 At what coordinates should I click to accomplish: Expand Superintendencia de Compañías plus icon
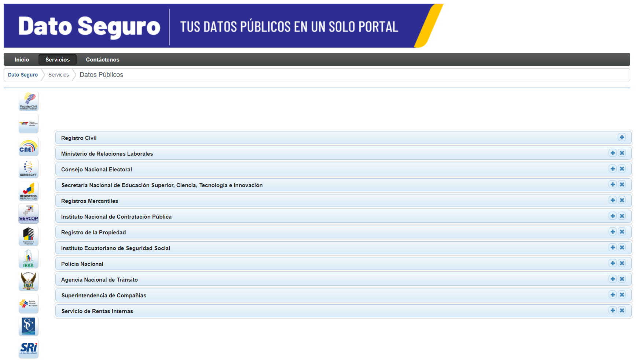[613, 295]
